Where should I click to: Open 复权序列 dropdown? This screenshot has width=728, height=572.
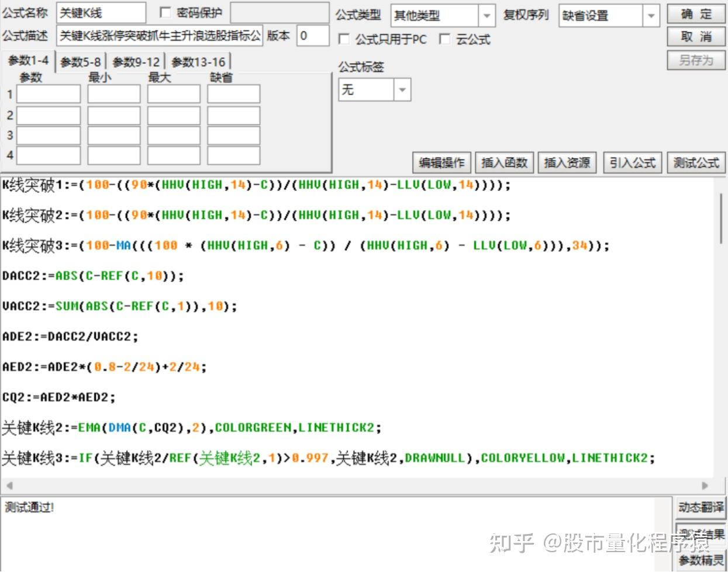click(x=609, y=16)
